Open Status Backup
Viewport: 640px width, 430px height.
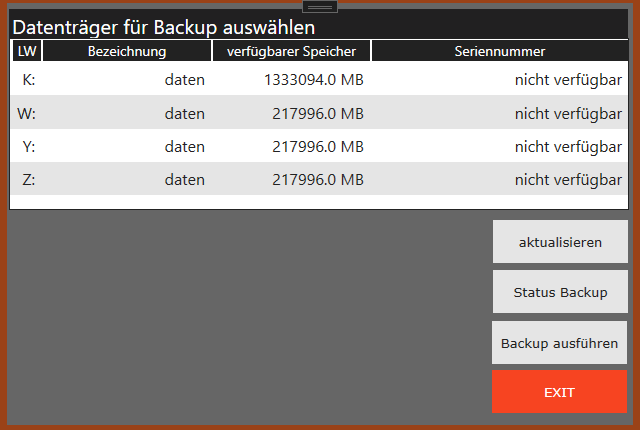560,292
